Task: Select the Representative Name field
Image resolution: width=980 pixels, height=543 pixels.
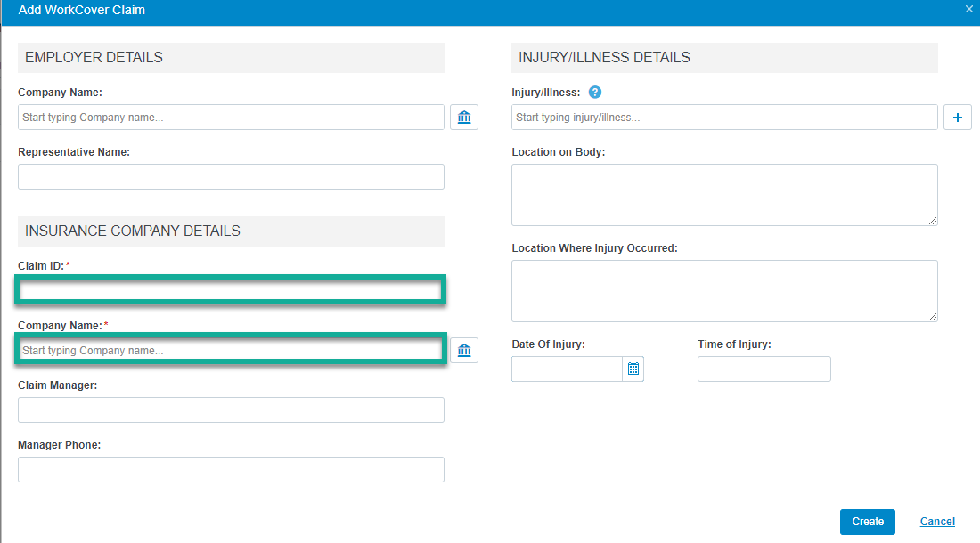Action: (x=232, y=176)
